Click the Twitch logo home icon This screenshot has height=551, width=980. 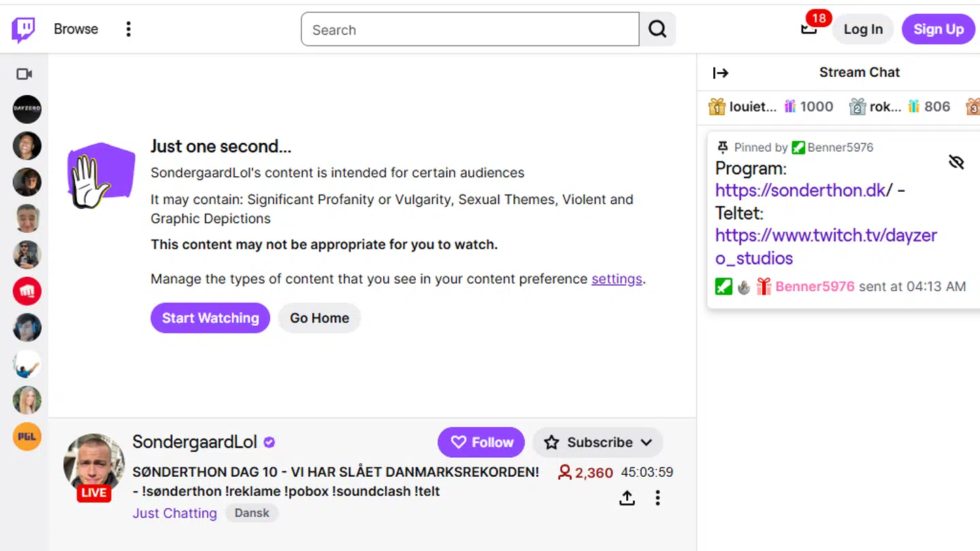coord(23,29)
